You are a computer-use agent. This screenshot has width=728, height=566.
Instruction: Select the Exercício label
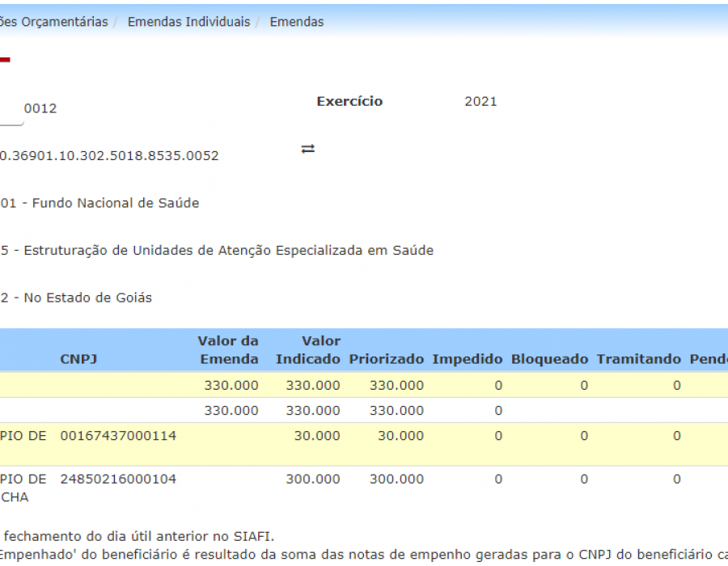click(x=349, y=102)
